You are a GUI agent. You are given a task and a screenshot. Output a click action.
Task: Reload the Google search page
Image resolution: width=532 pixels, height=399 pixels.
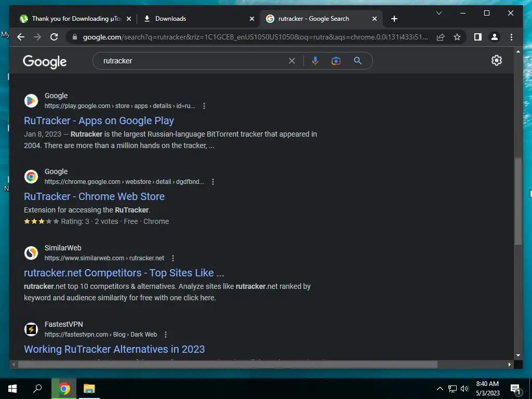coord(54,37)
